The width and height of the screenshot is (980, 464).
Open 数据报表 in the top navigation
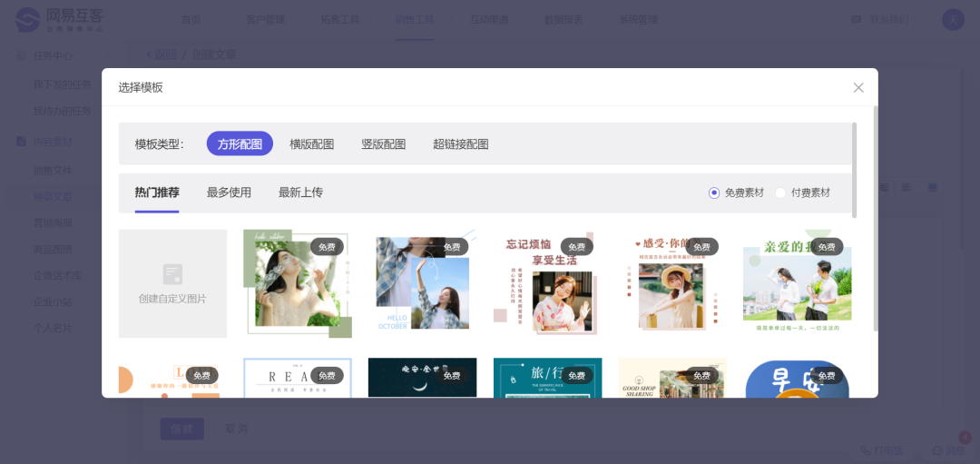563,19
